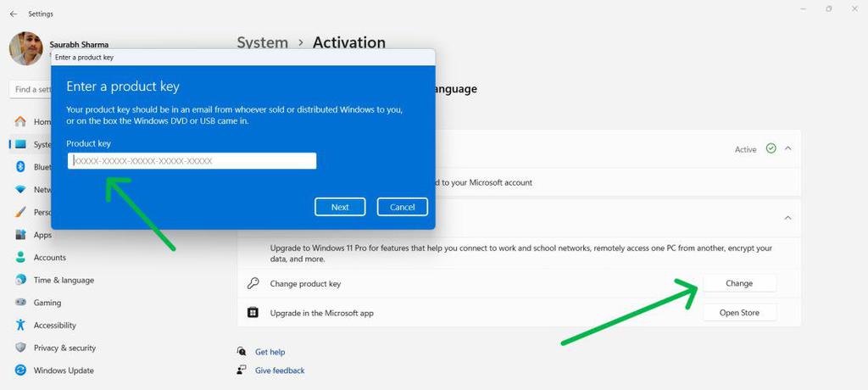Click the back arrow in Settings
The height and width of the screenshot is (390, 868).
pyautogui.click(x=14, y=14)
